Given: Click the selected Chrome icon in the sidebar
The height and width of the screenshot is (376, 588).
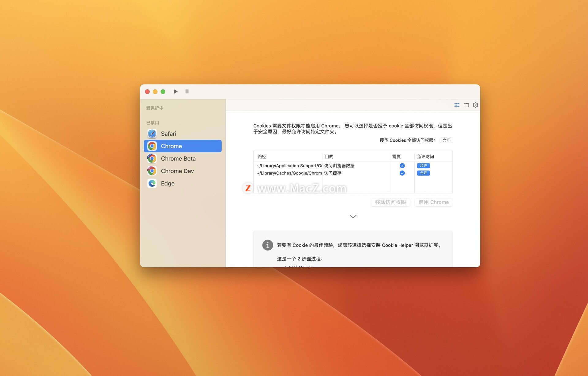Looking at the screenshot, I should (x=152, y=146).
